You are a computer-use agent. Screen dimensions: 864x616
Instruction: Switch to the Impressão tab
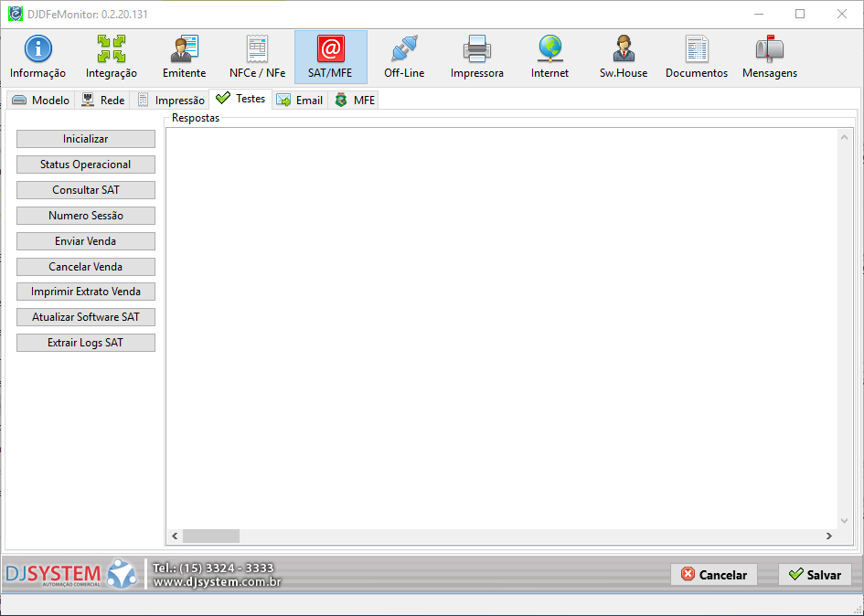[x=170, y=101]
